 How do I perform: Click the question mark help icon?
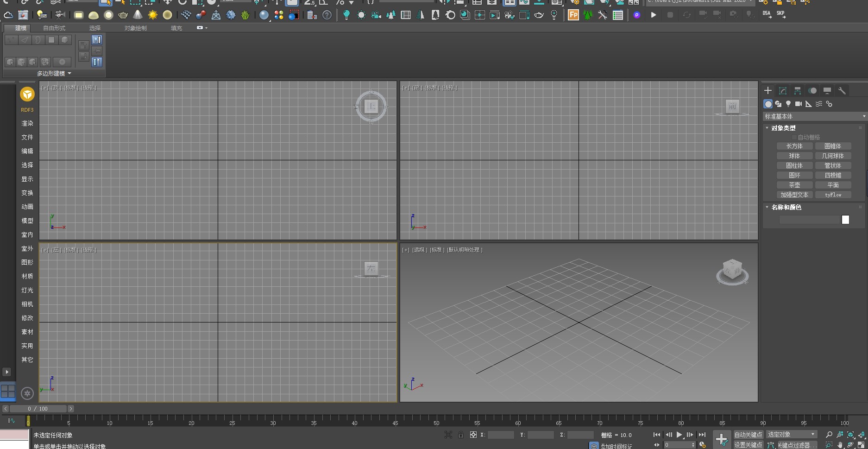pyautogui.click(x=327, y=15)
